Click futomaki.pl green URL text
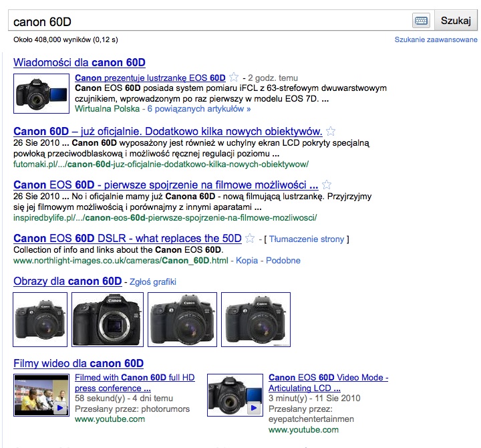 (x=161, y=164)
